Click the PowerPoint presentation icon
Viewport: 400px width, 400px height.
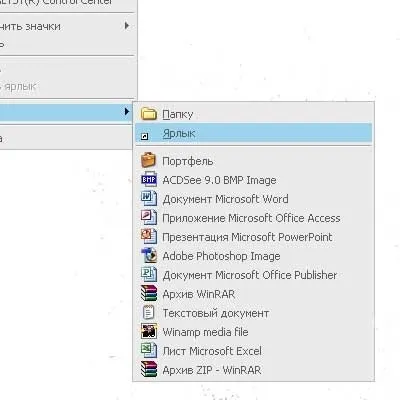tap(149, 237)
